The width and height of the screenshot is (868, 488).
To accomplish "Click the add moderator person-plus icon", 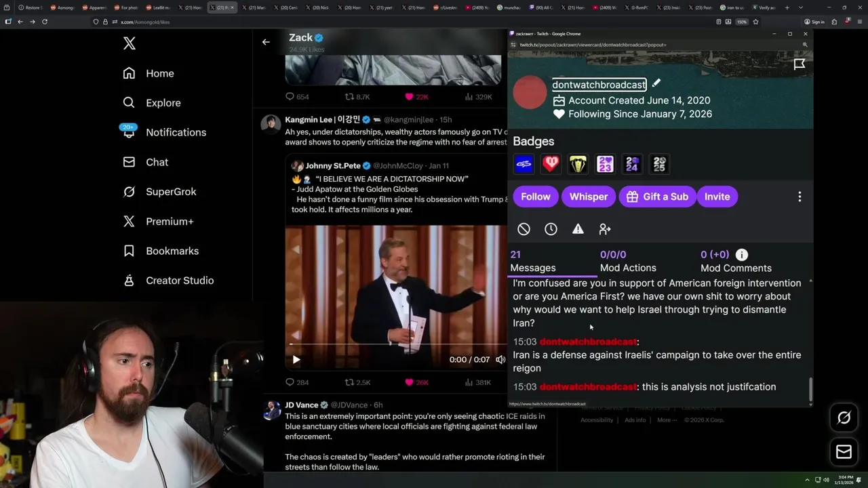I will pyautogui.click(x=605, y=229).
